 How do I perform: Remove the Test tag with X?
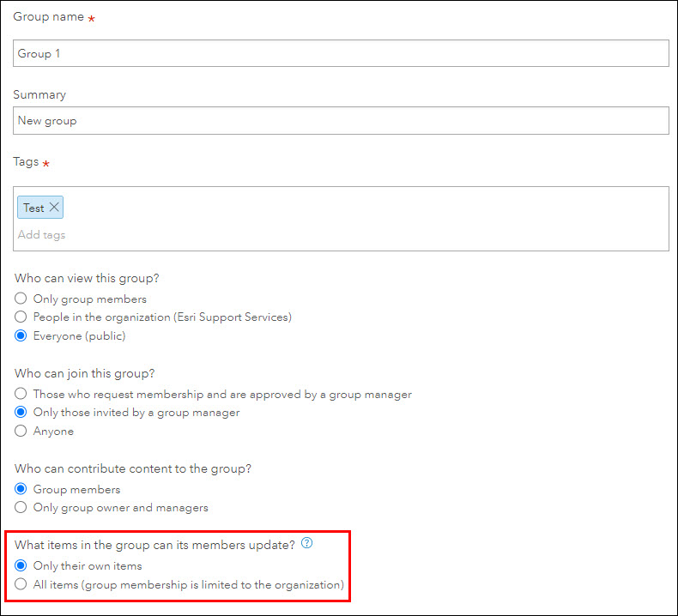point(54,208)
